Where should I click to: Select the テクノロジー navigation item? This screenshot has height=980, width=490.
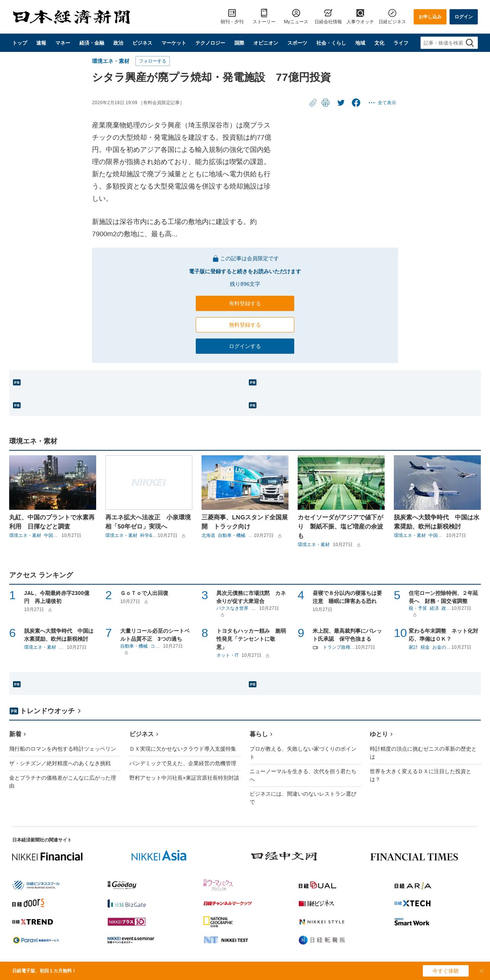(210, 43)
